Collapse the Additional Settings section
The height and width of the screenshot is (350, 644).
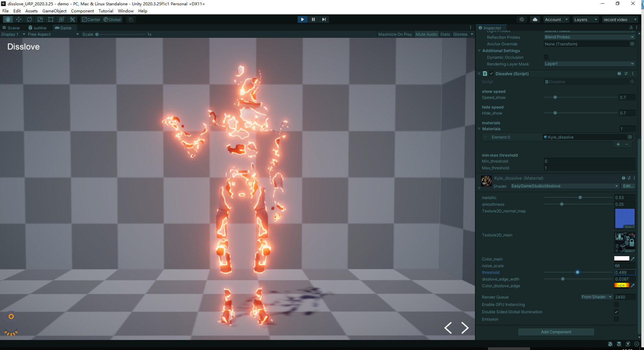[479, 51]
